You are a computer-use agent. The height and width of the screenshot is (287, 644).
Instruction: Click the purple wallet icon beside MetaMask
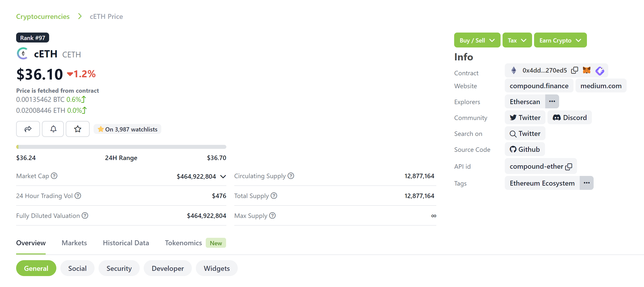[600, 71]
